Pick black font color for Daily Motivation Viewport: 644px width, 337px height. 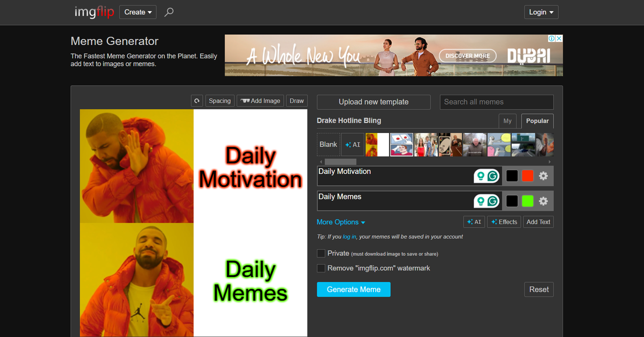512,176
